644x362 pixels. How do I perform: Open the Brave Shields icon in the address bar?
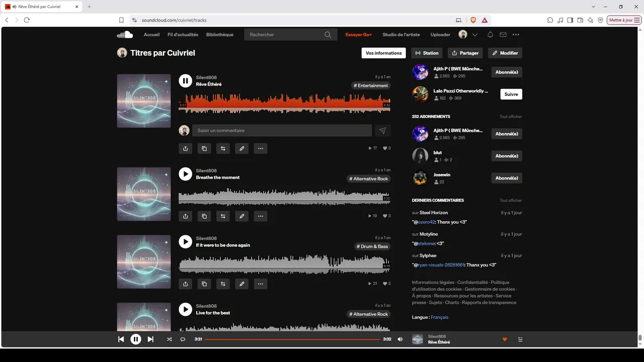(473, 20)
